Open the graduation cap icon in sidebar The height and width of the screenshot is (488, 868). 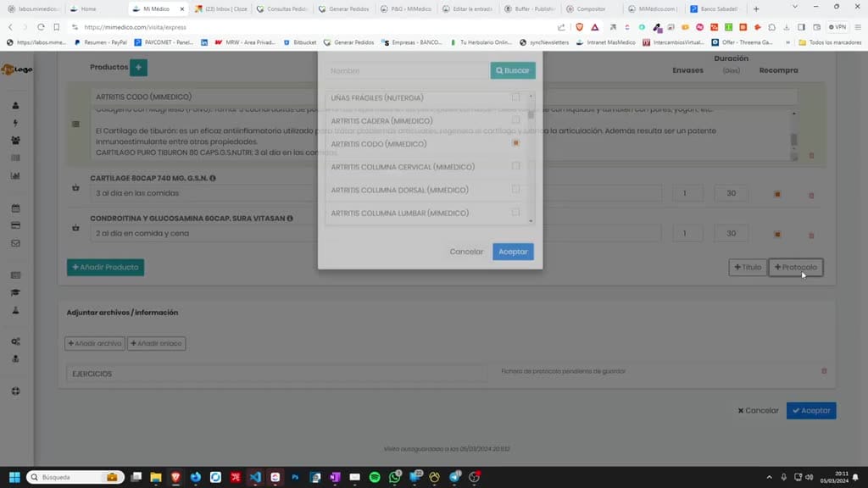[x=15, y=292]
